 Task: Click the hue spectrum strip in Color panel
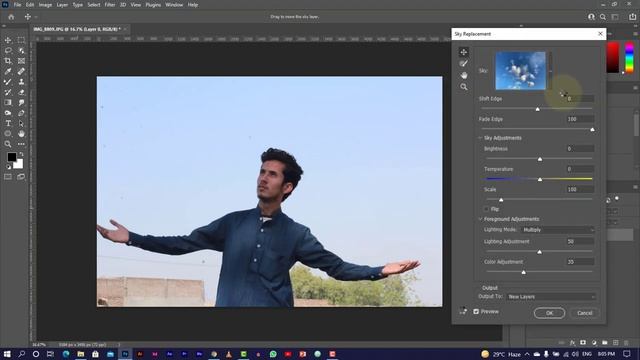click(x=629, y=58)
